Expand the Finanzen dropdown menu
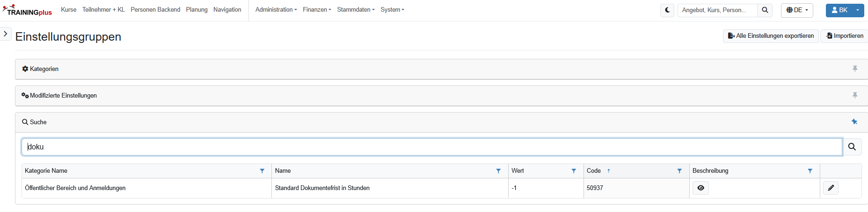The width and height of the screenshot is (868, 212). [x=317, y=10]
